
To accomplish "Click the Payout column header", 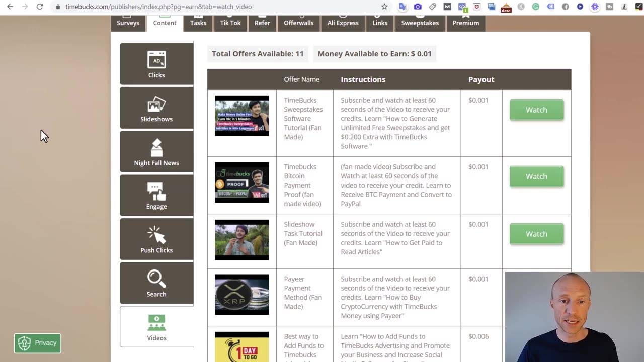I will (481, 79).
